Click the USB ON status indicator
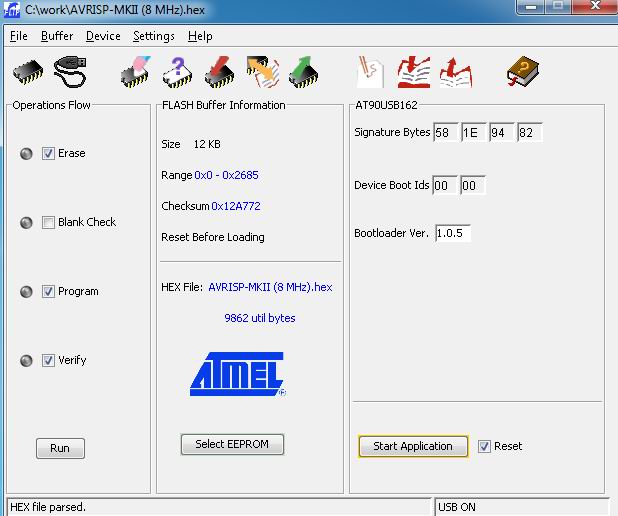618x516 pixels. point(457,507)
